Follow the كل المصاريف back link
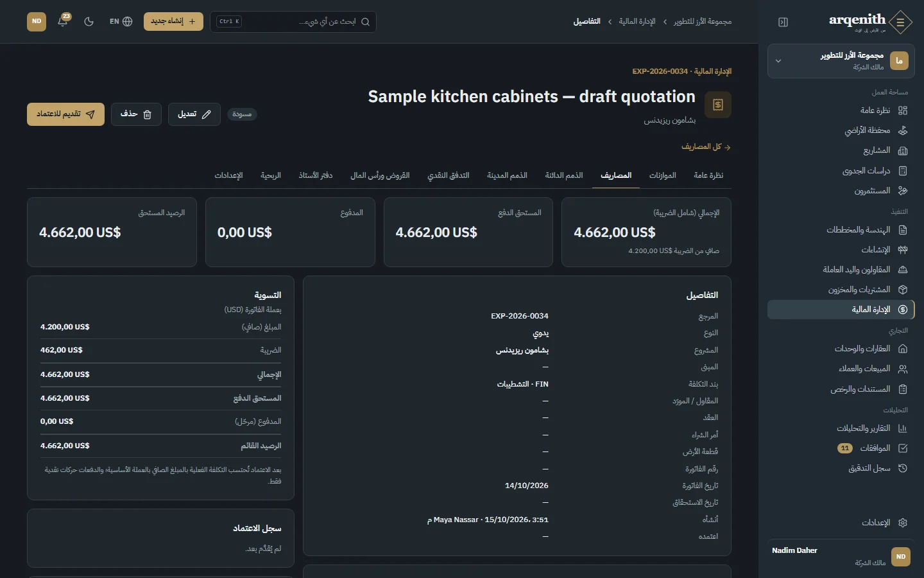 click(x=706, y=147)
